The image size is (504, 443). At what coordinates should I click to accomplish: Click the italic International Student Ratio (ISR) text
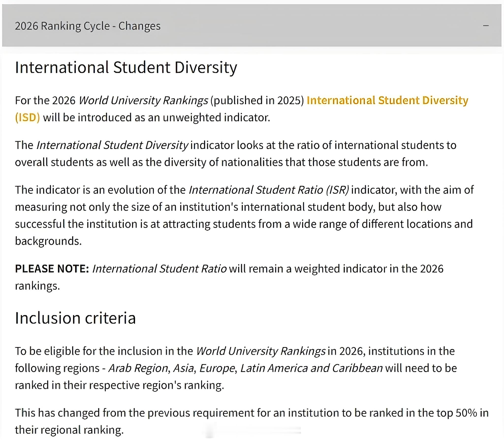point(269,190)
